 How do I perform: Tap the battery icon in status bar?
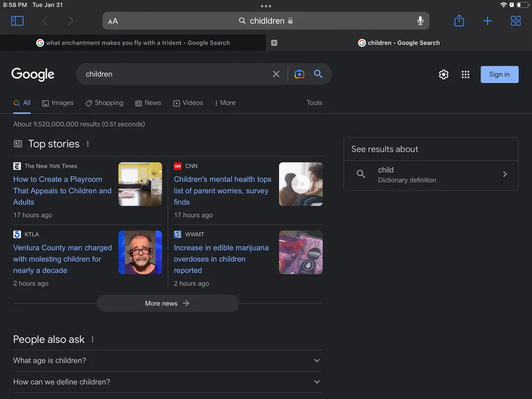click(523, 5)
